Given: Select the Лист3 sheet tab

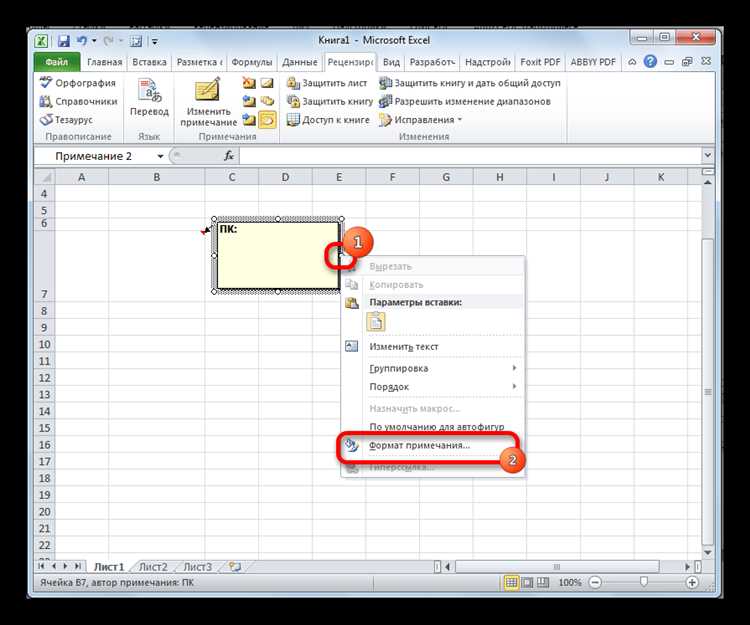Looking at the screenshot, I should pos(198,567).
